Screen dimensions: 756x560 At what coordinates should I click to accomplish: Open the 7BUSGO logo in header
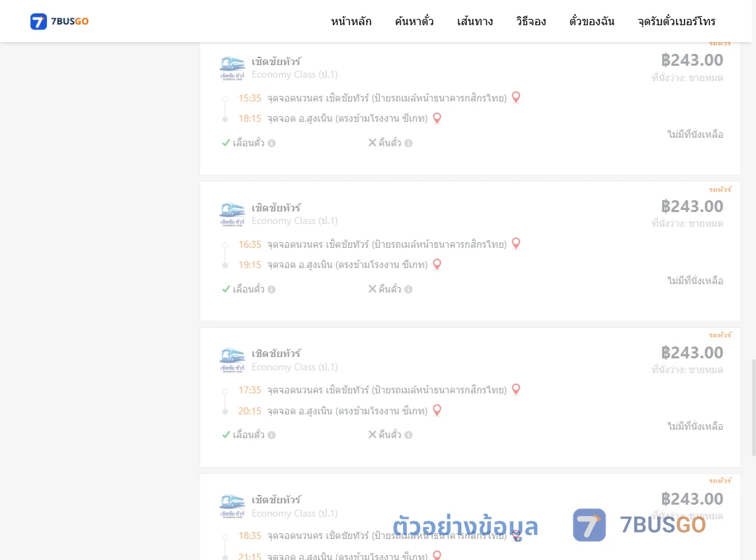coord(59,21)
